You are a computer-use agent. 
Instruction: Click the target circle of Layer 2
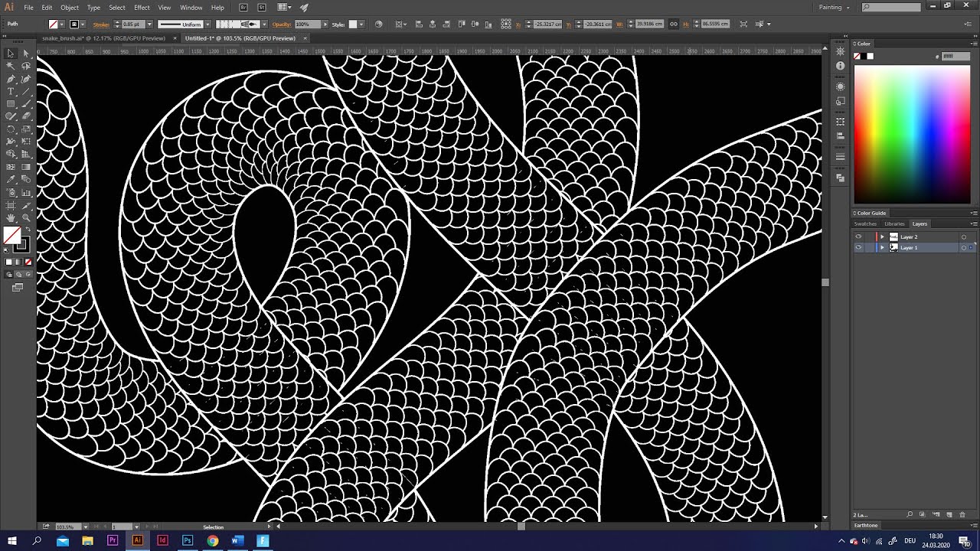[x=964, y=237]
